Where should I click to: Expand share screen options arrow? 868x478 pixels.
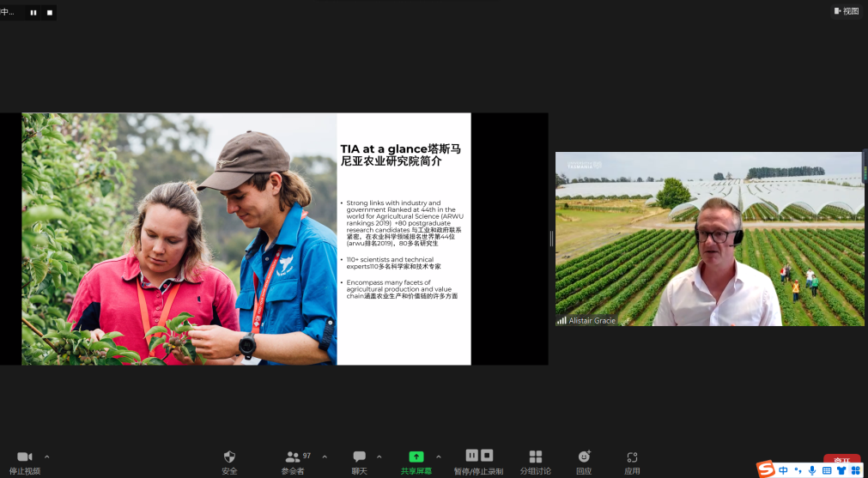439,457
